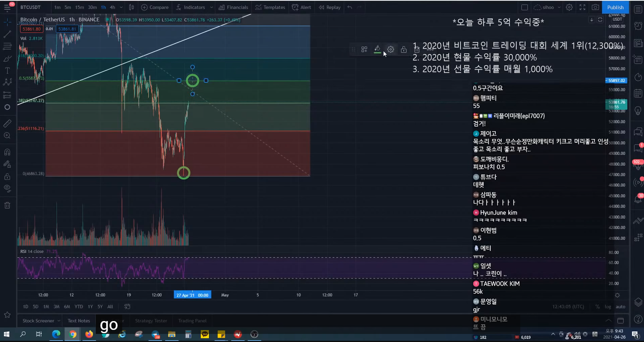The image size is (644, 342).
Task: Open the Financials menu
Action: click(x=233, y=7)
